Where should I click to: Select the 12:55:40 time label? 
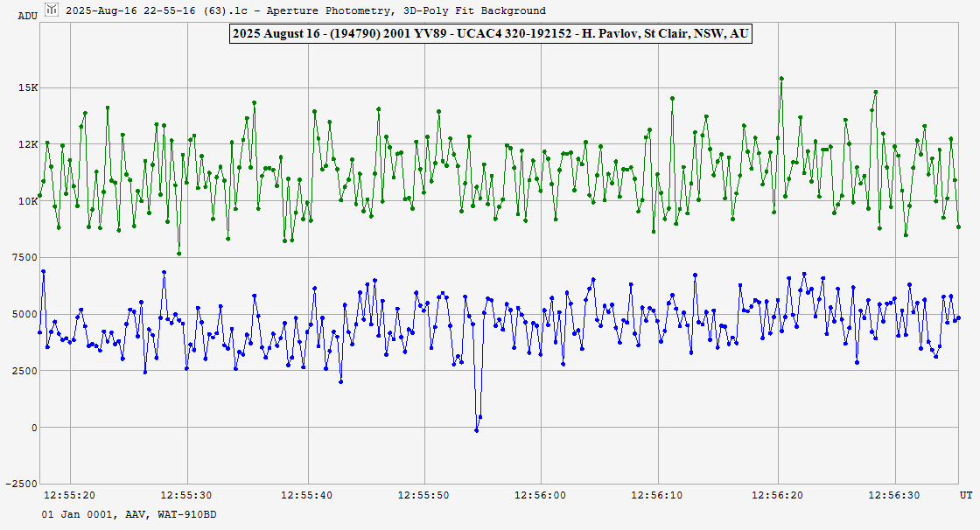coord(306,495)
